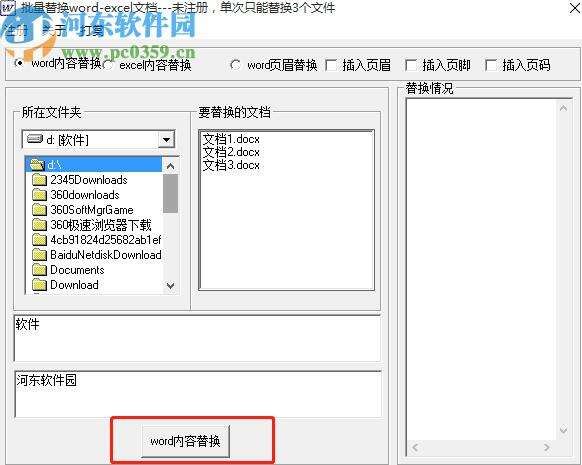Select the 360downloads folder icon
Viewport: 582px width, 465px height.
click(x=39, y=195)
